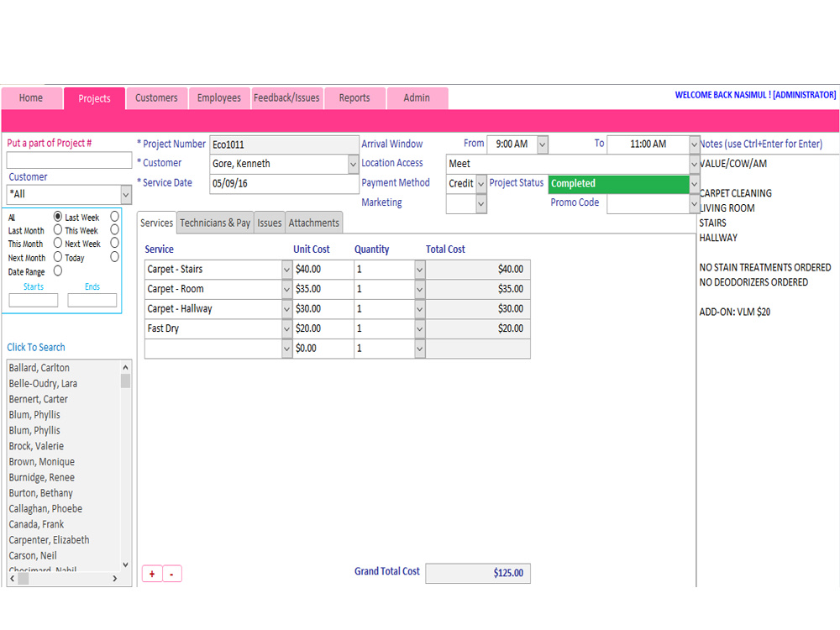This screenshot has width=840, height=630.
Task: Open the Employees tab
Action: (x=219, y=98)
